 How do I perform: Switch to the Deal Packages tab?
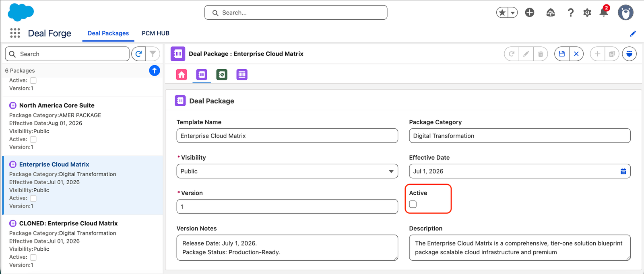pyautogui.click(x=108, y=33)
